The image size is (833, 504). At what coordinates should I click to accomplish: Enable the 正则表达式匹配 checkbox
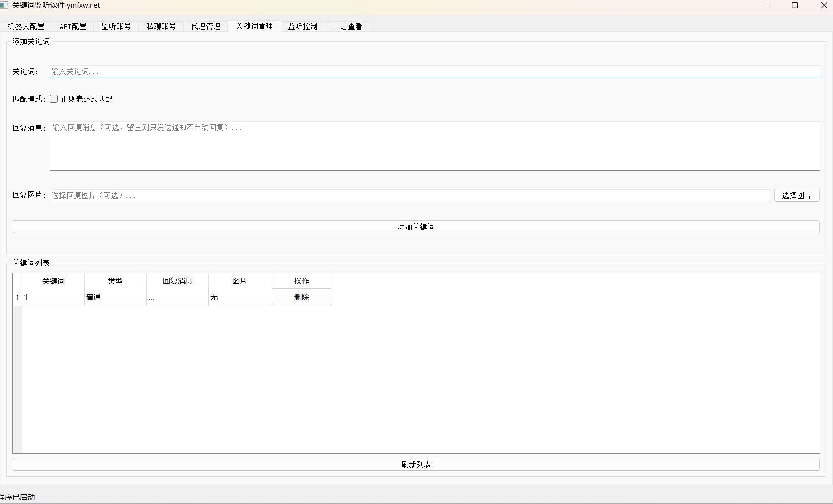(54, 99)
